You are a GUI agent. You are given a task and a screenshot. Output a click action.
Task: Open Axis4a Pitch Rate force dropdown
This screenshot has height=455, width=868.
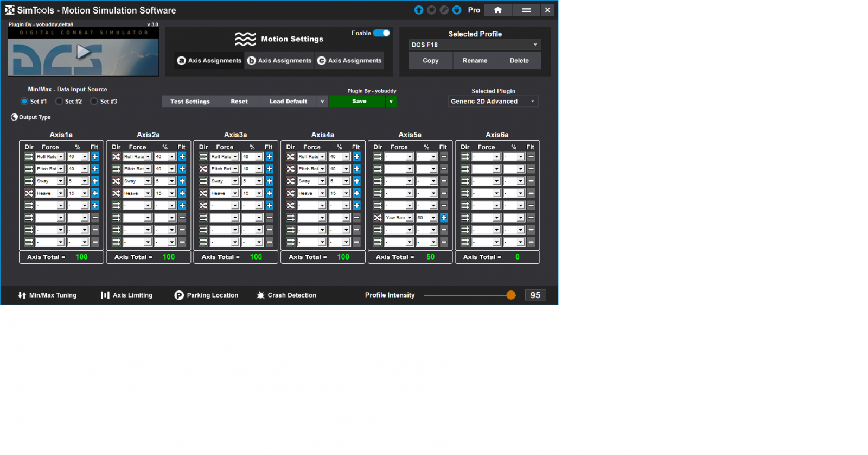point(312,169)
